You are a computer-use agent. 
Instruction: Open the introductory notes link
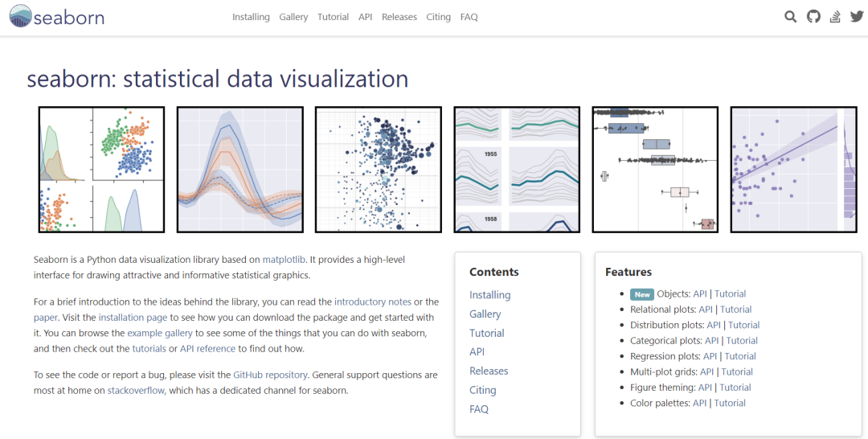click(373, 302)
